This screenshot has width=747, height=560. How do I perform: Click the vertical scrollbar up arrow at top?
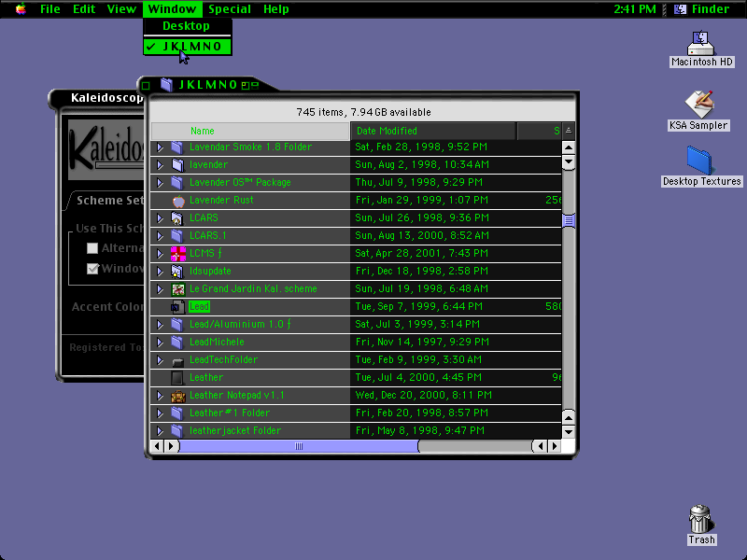tap(569, 147)
